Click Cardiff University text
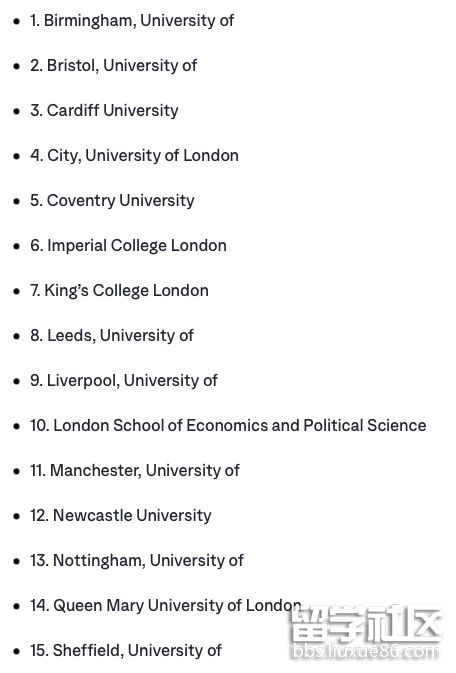Viewport: 456px width, 673px height. [x=104, y=111]
